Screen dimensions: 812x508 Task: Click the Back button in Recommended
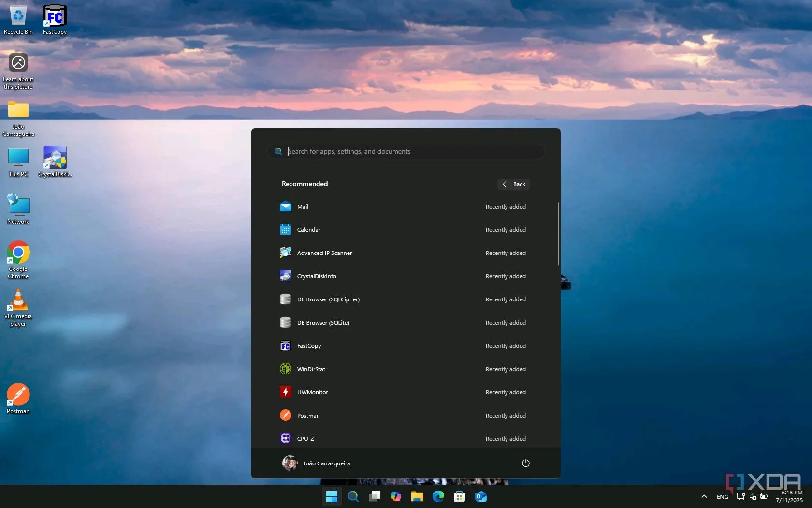(514, 184)
